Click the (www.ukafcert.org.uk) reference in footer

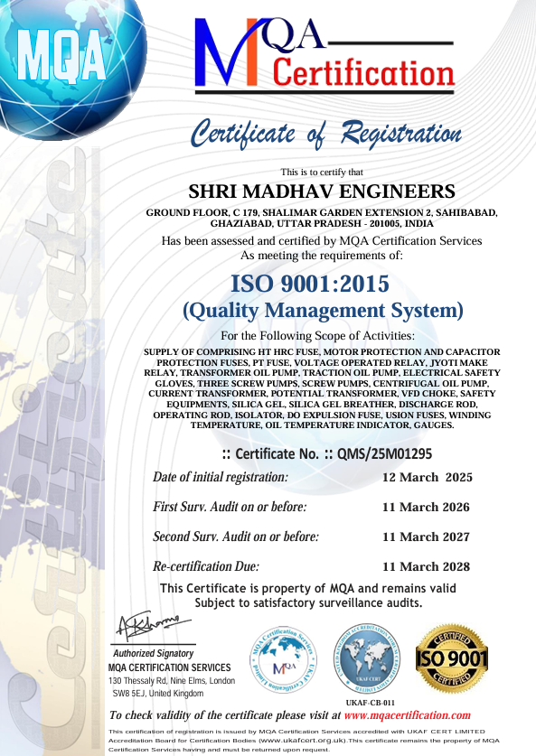tap(304, 740)
